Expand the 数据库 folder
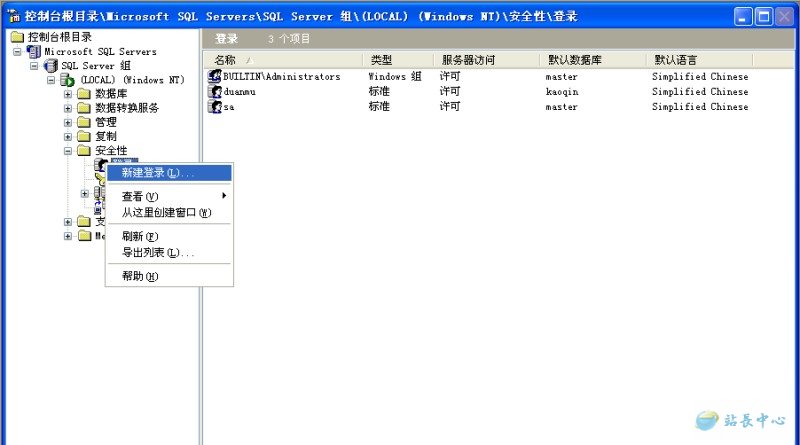Screen dimensions: 800x445 pyautogui.click(x=67, y=94)
